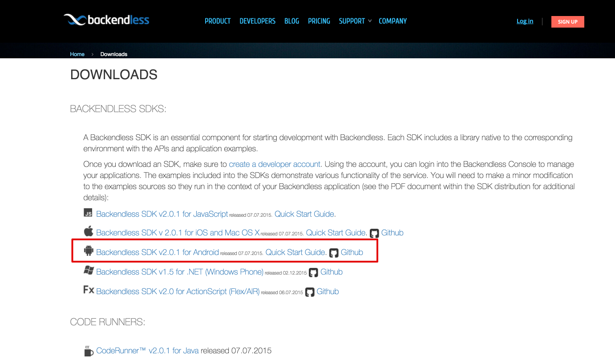Click the Log in link
This screenshot has height=364, width=615.
[x=525, y=21]
